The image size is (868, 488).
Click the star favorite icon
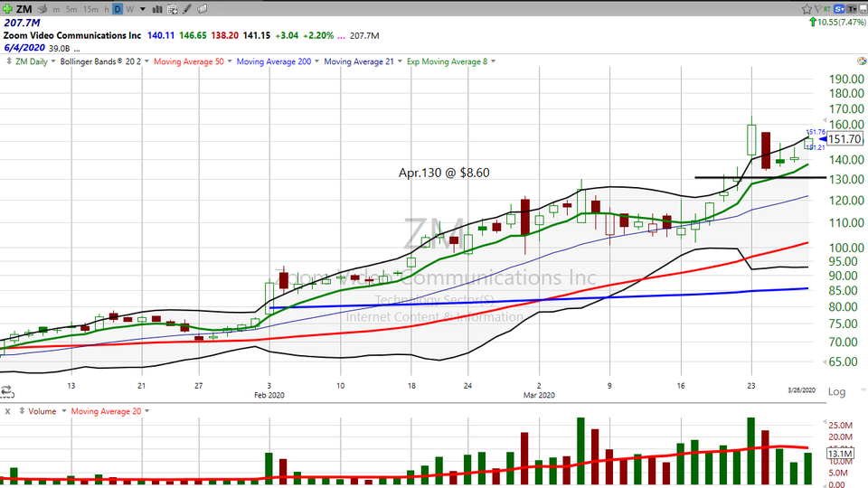pyautogui.click(x=807, y=9)
